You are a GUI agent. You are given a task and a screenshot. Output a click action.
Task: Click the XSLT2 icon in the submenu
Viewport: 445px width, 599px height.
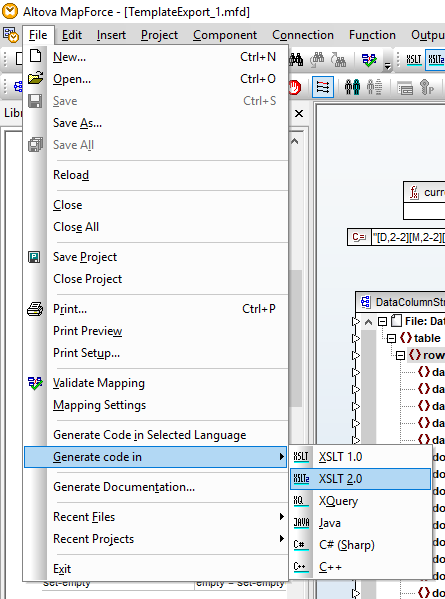coord(301,479)
